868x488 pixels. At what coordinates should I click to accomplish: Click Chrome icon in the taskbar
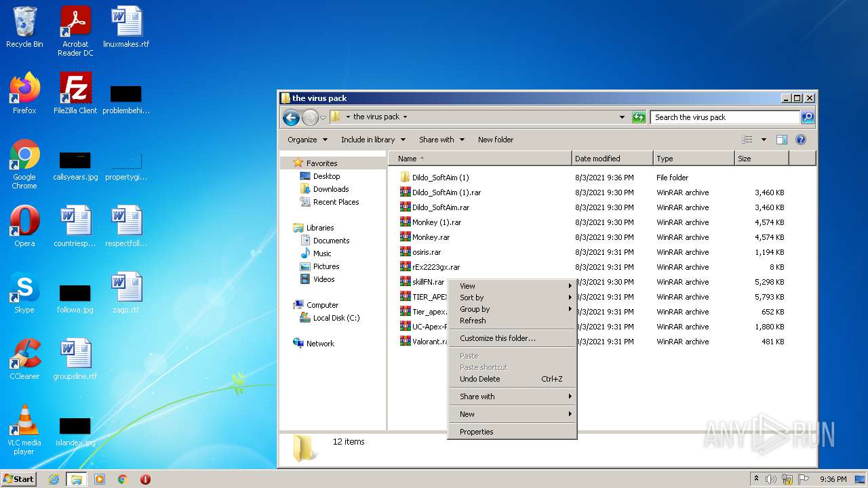point(122,479)
